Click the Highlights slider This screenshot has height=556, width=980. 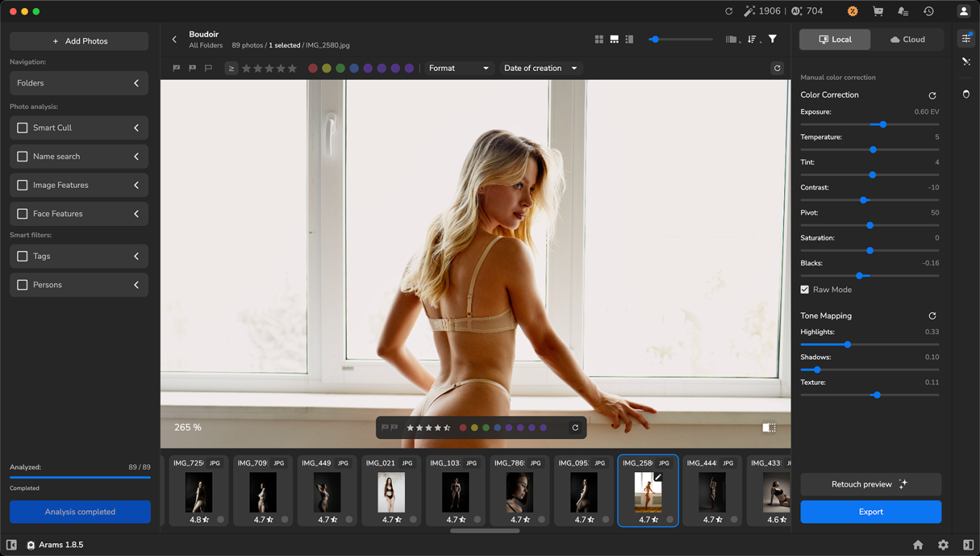point(869,345)
